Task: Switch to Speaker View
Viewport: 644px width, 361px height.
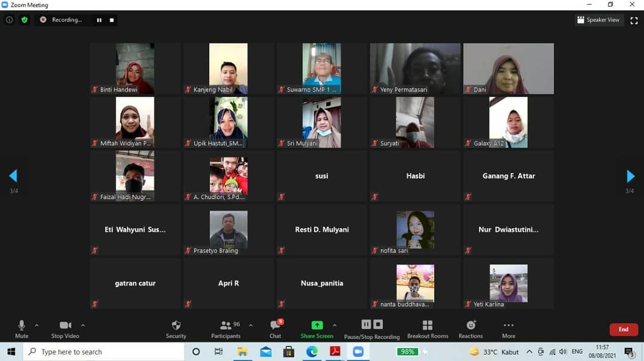Action: click(x=598, y=20)
